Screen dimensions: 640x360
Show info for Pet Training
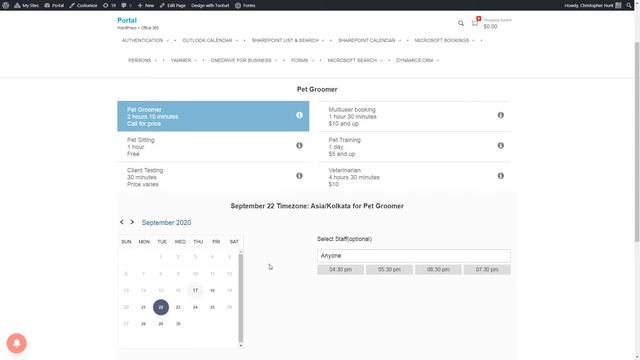[500, 145]
